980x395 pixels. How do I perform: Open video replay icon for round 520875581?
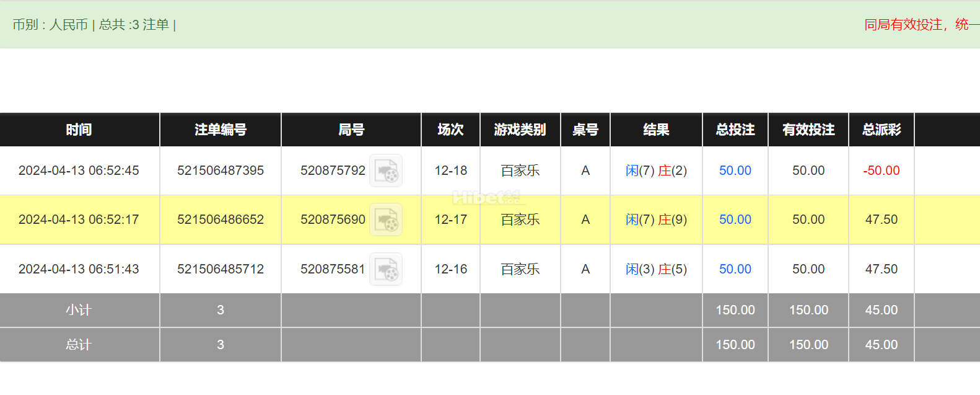386,269
